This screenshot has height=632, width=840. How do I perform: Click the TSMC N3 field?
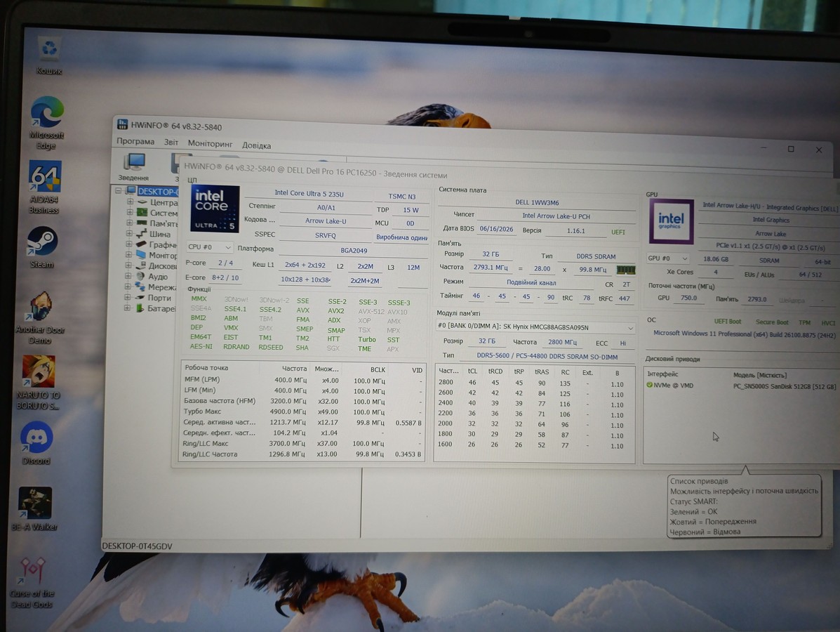(402, 197)
